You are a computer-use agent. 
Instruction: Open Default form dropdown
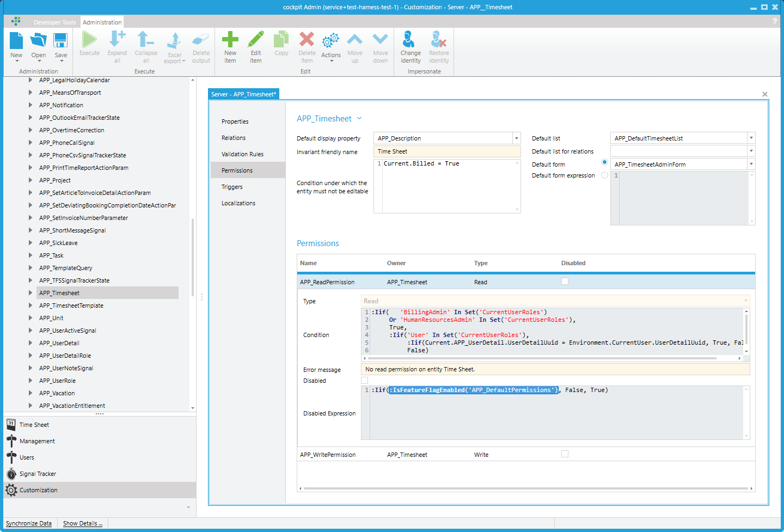(751, 164)
